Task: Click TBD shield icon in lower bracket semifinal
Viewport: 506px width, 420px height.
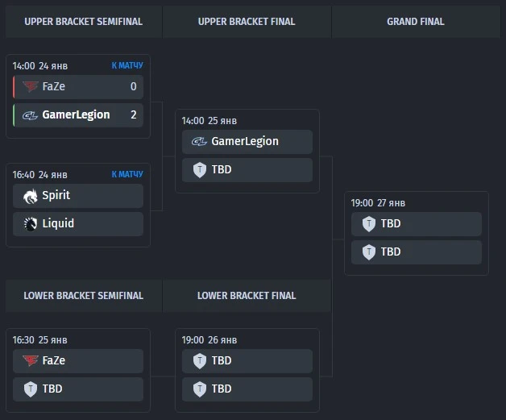Action: [31, 389]
